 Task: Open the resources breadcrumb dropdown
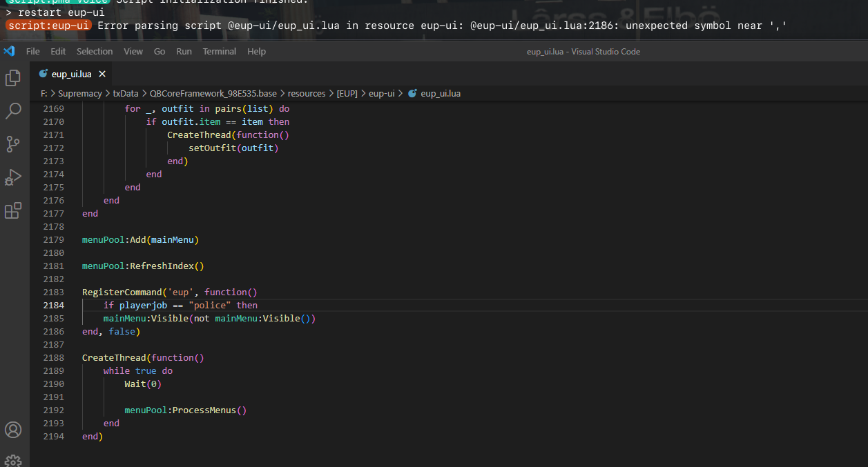pyautogui.click(x=306, y=93)
